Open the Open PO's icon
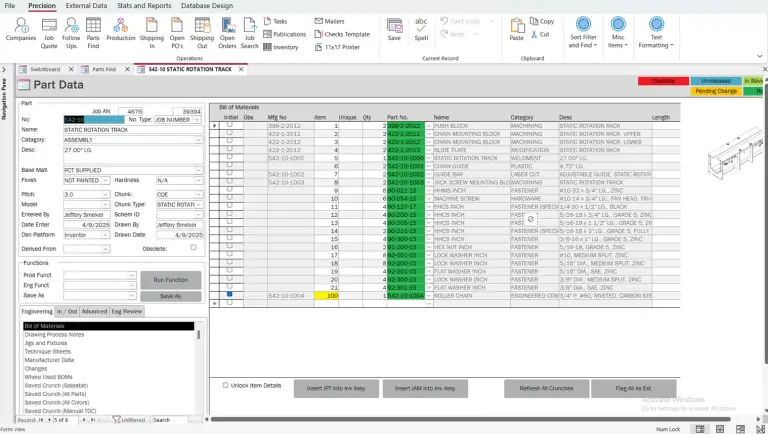The height and width of the screenshot is (434, 768). [177, 33]
